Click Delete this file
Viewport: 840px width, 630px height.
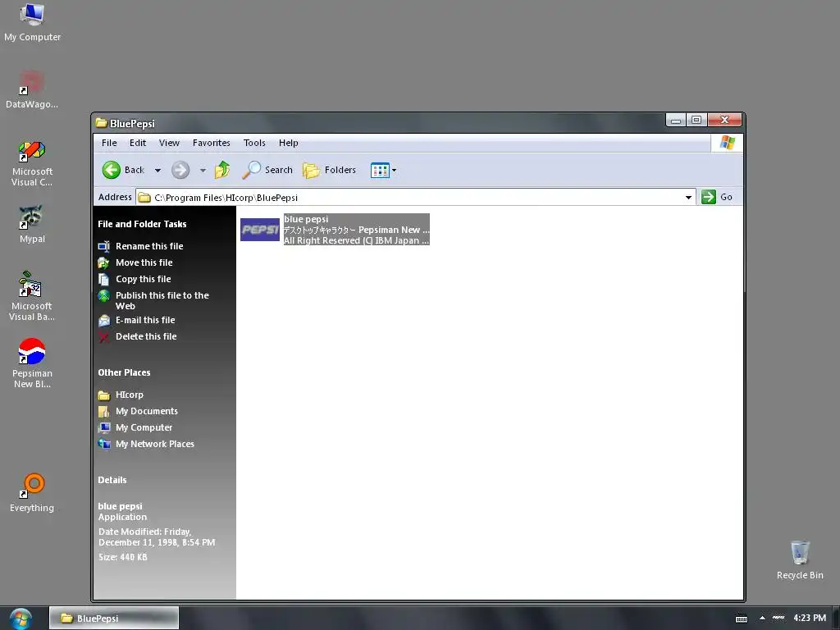138,336
